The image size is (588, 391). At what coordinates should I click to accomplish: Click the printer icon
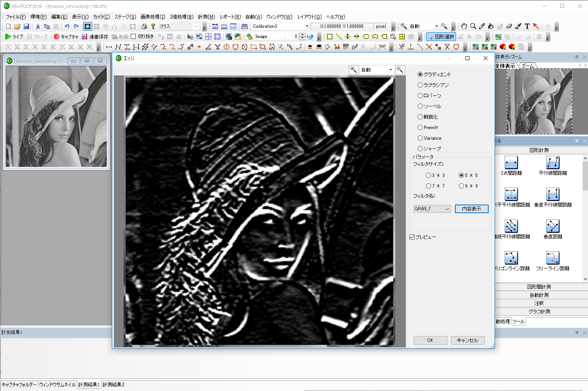tap(144, 26)
